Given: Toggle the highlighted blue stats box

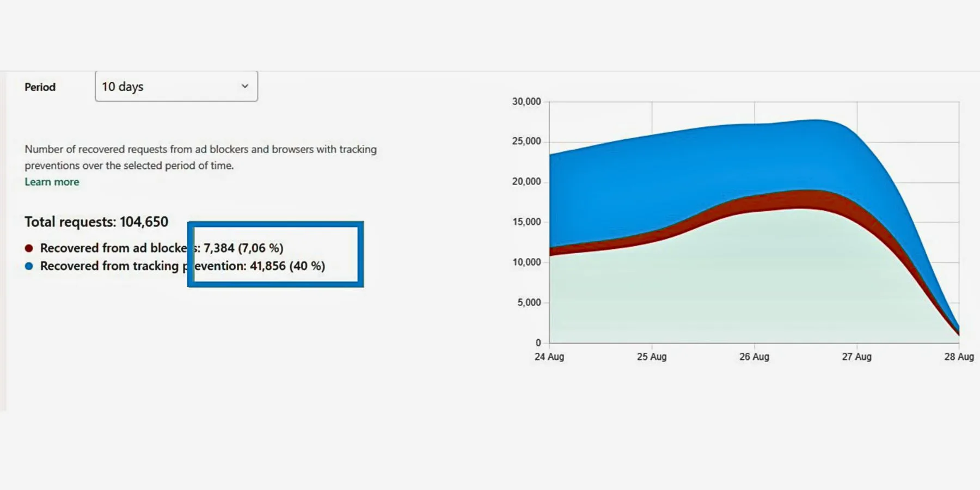Looking at the screenshot, I should 276,255.
